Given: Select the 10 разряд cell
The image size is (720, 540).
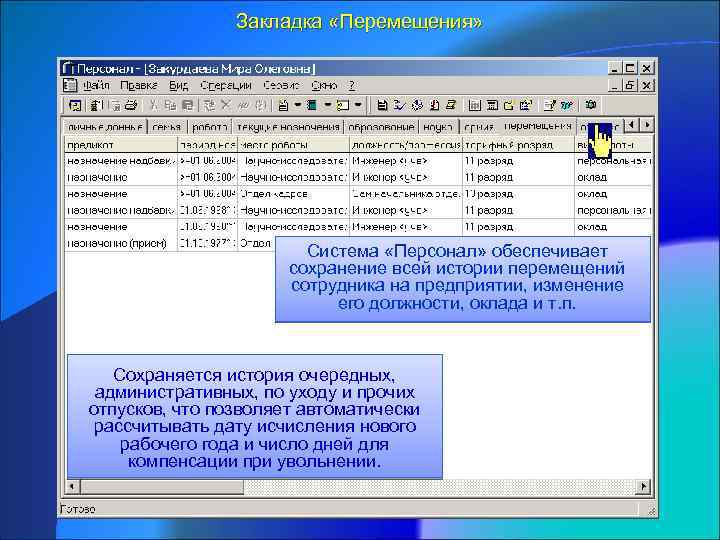Looking at the screenshot, I should [x=518, y=194].
